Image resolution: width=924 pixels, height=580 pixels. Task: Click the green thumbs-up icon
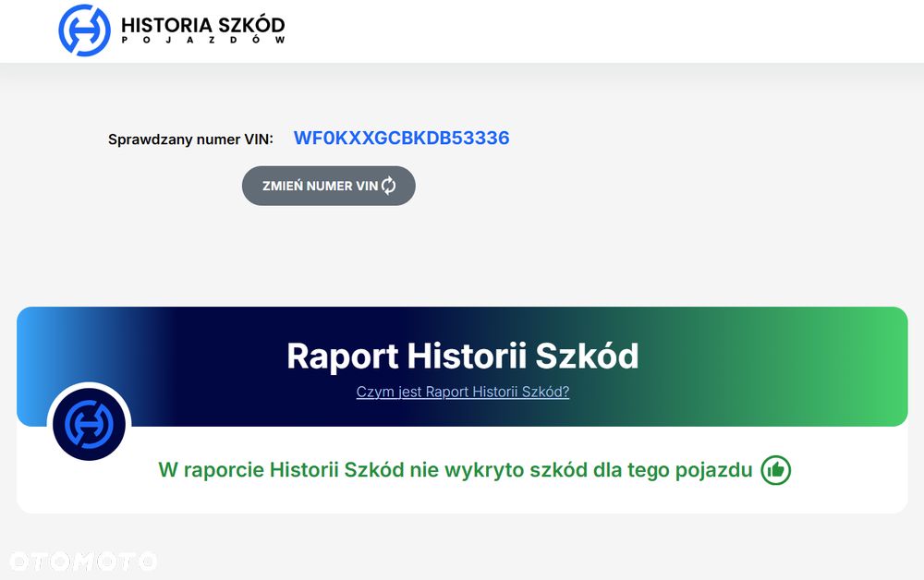click(x=775, y=470)
